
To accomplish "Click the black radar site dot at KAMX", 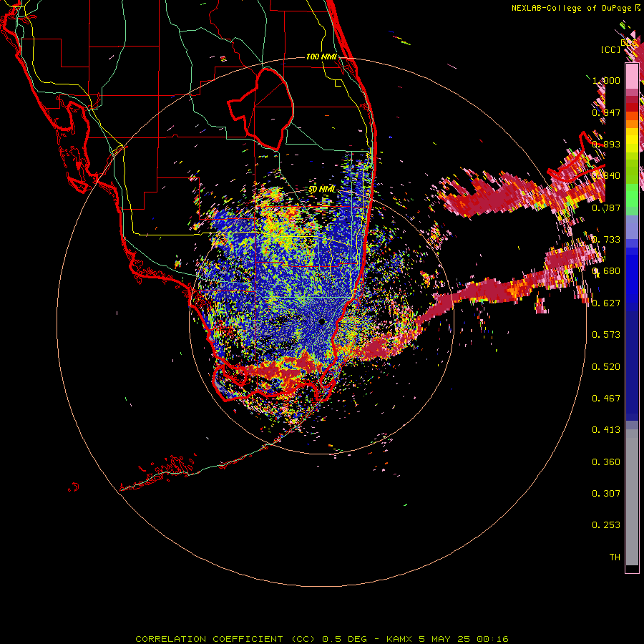I will pyautogui.click(x=322, y=321).
